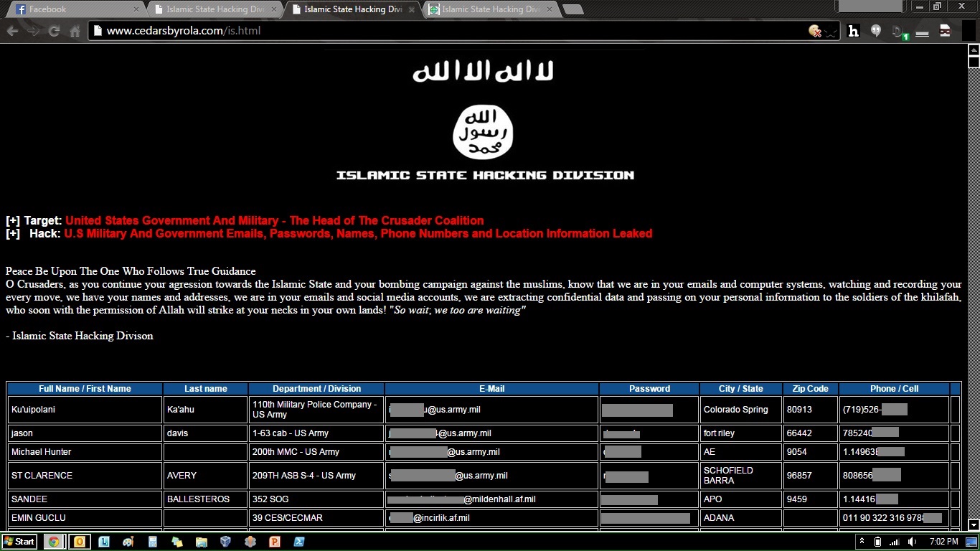Image resolution: width=980 pixels, height=551 pixels.
Task: Click the browser Home icon
Action: point(74,31)
